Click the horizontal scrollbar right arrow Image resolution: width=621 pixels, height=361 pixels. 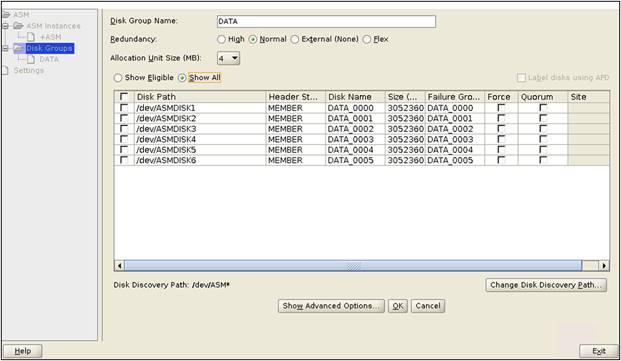(604, 266)
